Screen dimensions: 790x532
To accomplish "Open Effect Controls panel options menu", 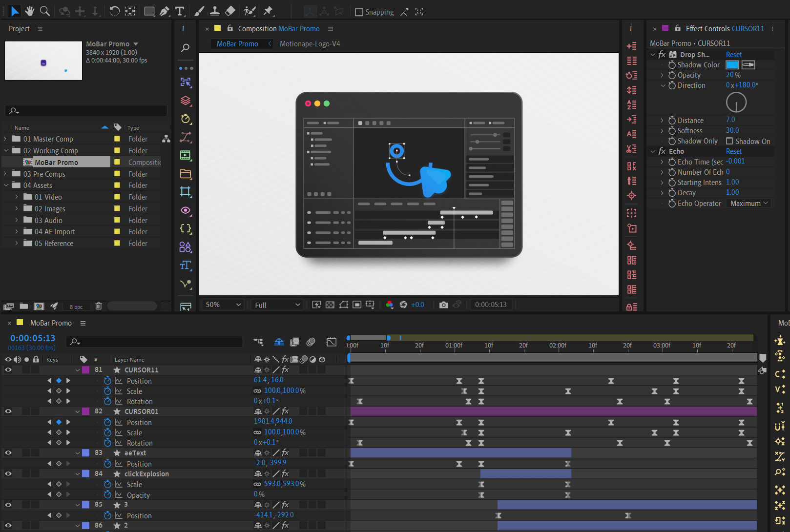I will [x=772, y=29].
